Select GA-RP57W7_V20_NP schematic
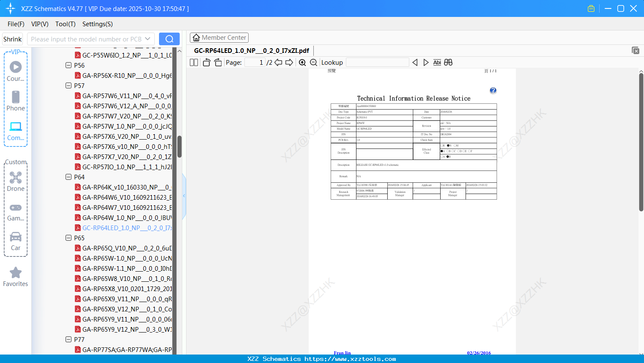Image resolution: width=644 pixels, height=363 pixels. (x=123, y=116)
